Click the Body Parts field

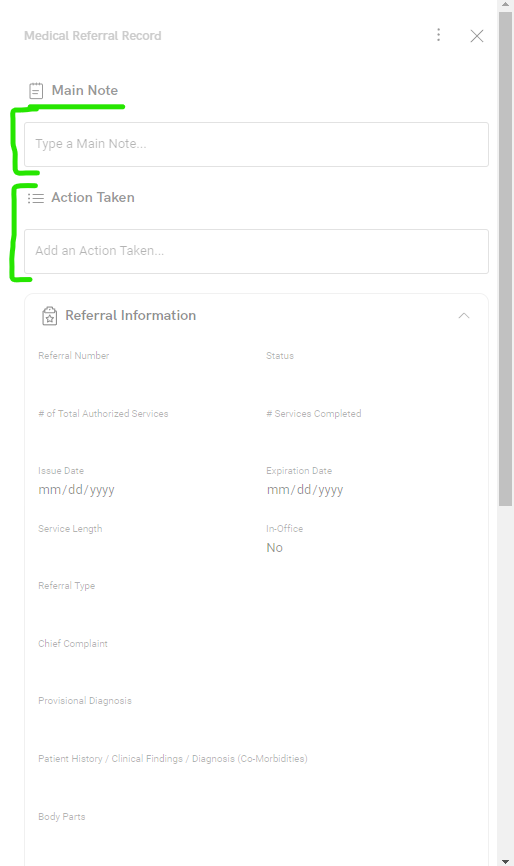256,836
